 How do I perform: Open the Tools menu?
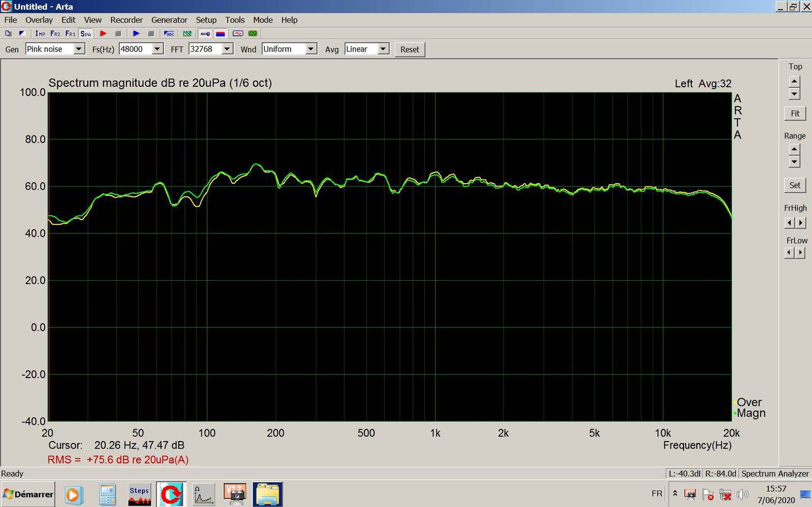click(x=235, y=20)
